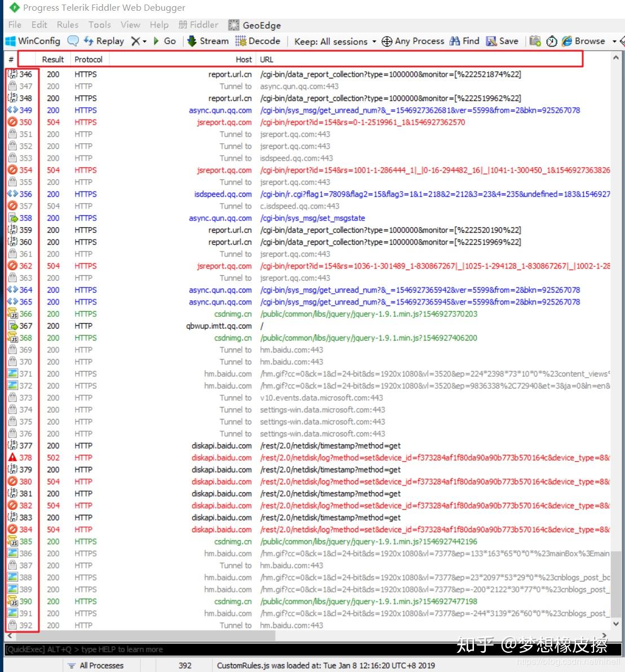Select isdspeed.qq.com host in row 356
Viewport: 625px width, 672px height.
223,194
